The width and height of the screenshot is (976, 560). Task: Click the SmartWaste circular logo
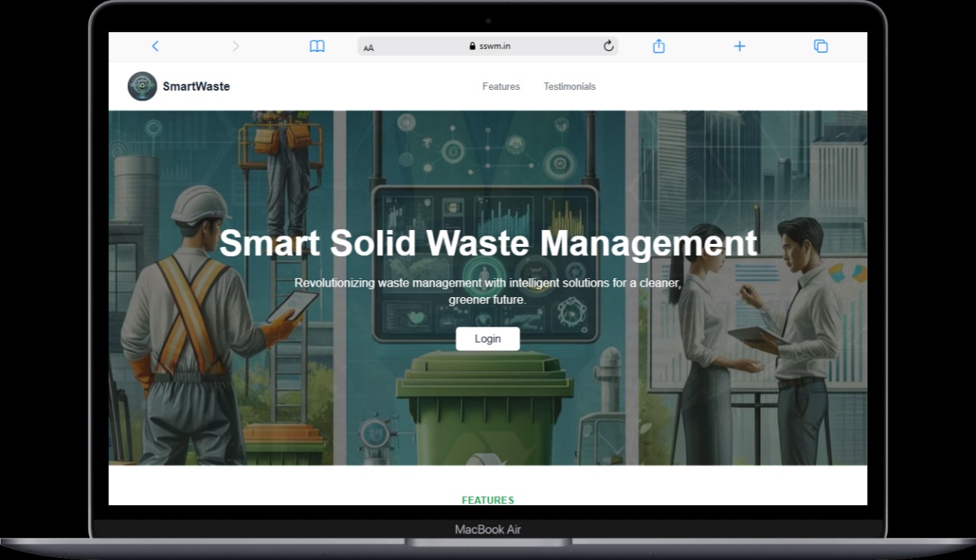click(x=141, y=86)
